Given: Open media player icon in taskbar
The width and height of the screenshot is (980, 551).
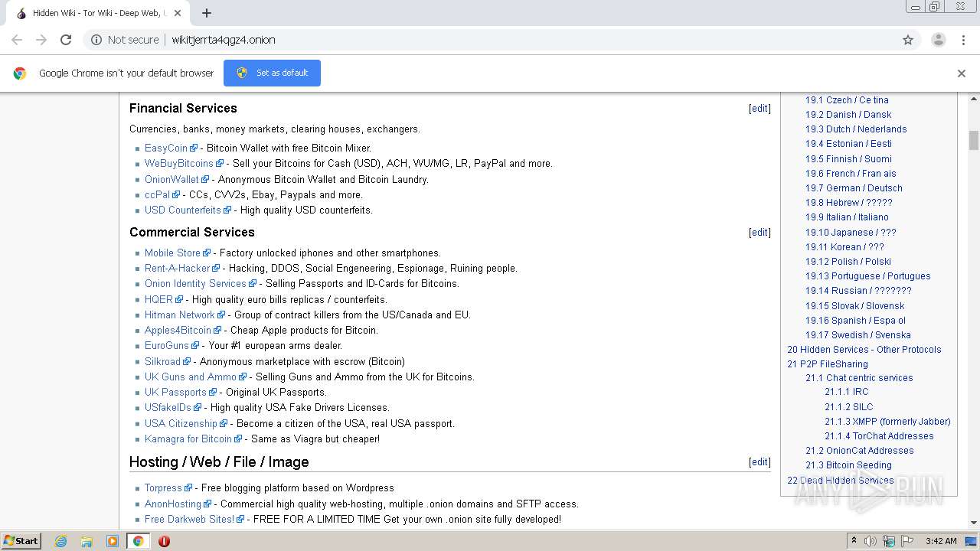Looking at the screenshot, I should pyautogui.click(x=113, y=541).
